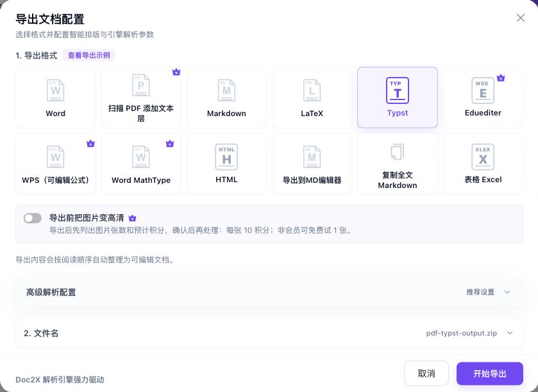Select the LaTeX file icon
The height and width of the screenshot is (392, 538).
click(312, 90)
